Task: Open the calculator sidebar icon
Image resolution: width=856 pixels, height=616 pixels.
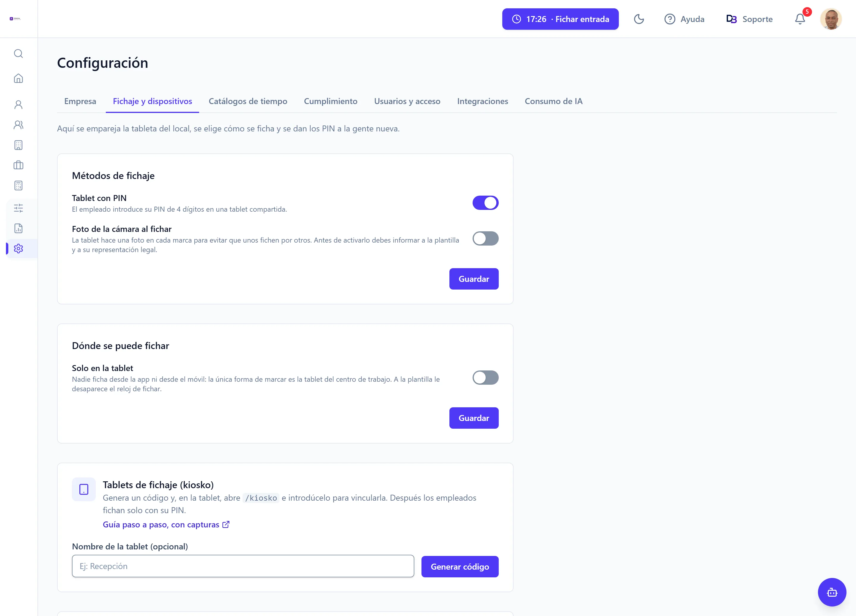Action: click(x=18, y=186)
